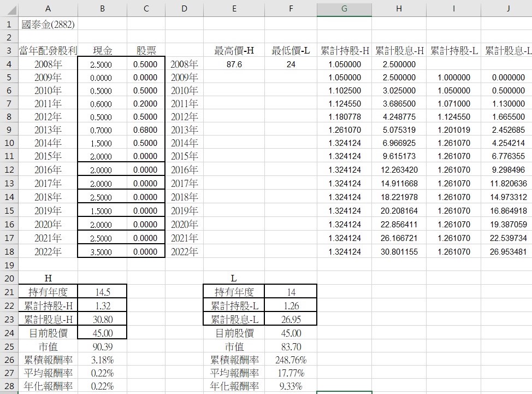Click market value 90.39

(x=103, y=347)
